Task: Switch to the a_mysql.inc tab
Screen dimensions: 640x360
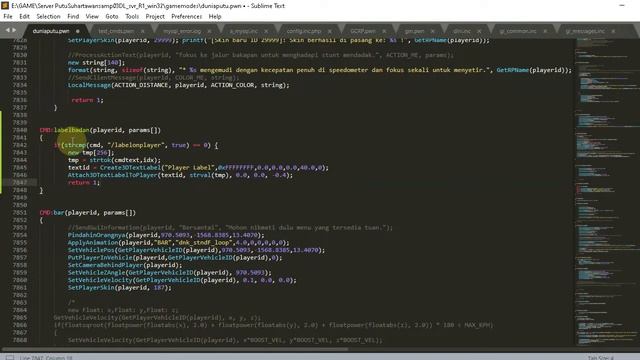Action: (243, 31)
